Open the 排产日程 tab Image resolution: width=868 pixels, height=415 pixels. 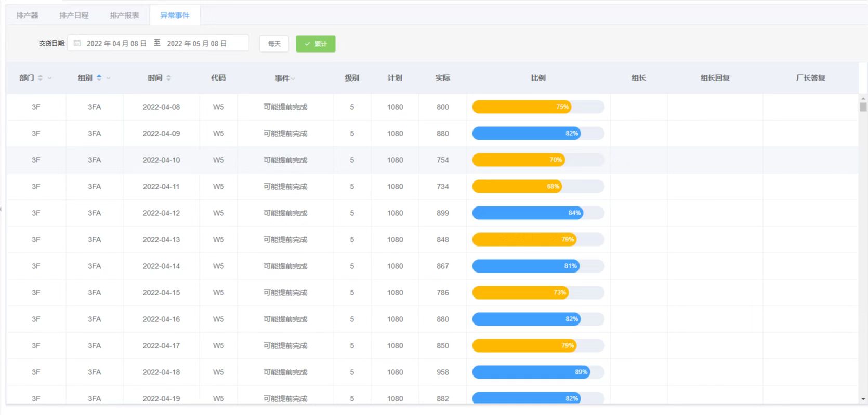pyautogui.click(x=74, y=16)
